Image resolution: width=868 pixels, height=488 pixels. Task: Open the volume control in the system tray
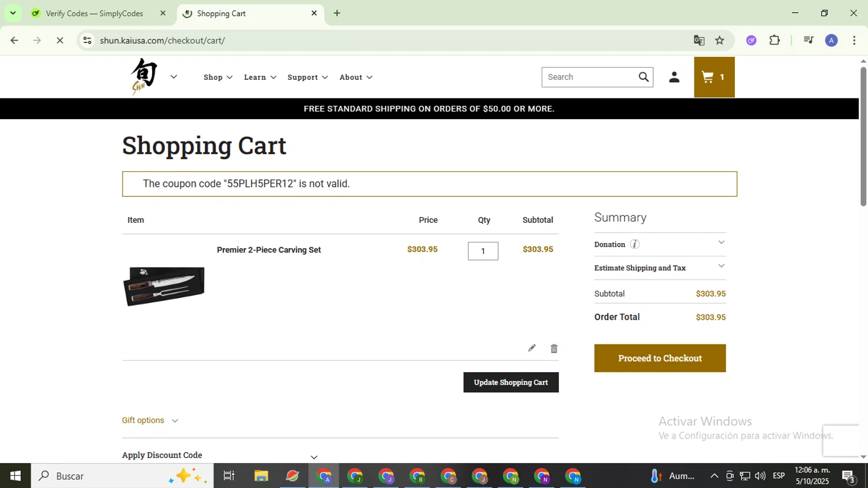(x=760, y=476)
